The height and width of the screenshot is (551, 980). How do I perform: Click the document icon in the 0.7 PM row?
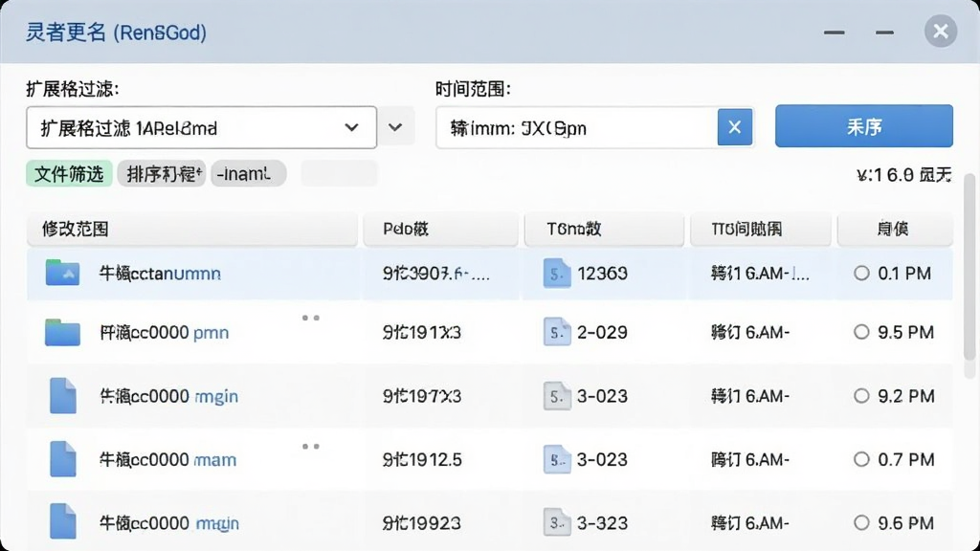tap(557, 459)
